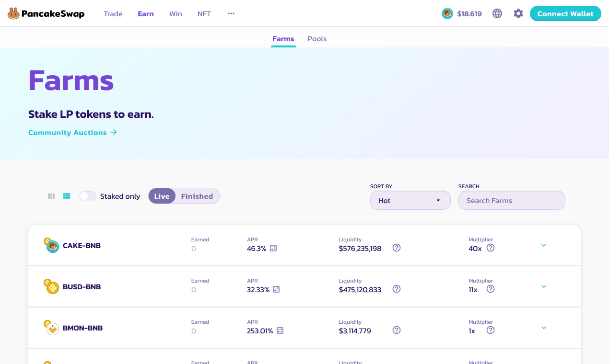The image size is (609, 364).
Task: Click CAKE-BNB liquidity help icon
Action: [x=397, y=248]
